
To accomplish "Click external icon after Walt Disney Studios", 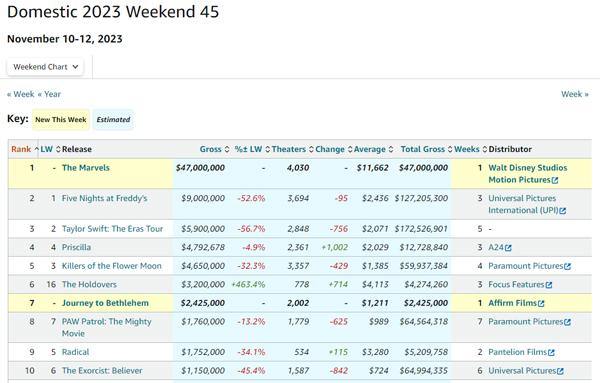I will click(x=555, y=180).
